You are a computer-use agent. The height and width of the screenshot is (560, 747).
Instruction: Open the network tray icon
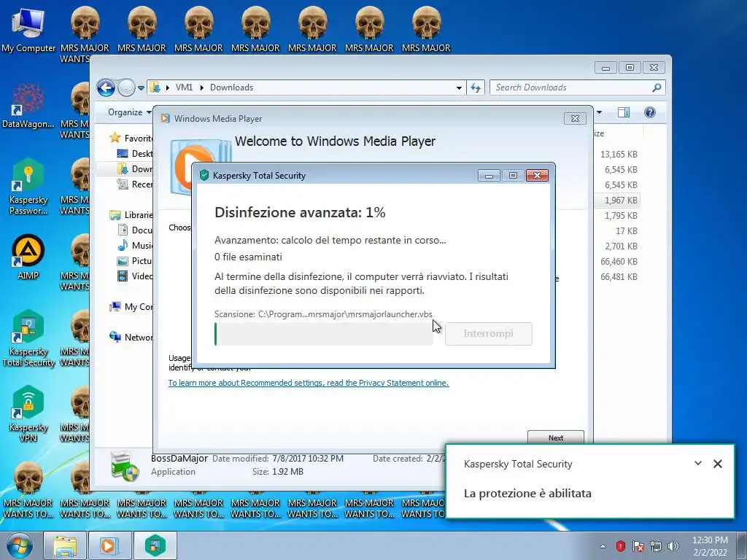656,546
